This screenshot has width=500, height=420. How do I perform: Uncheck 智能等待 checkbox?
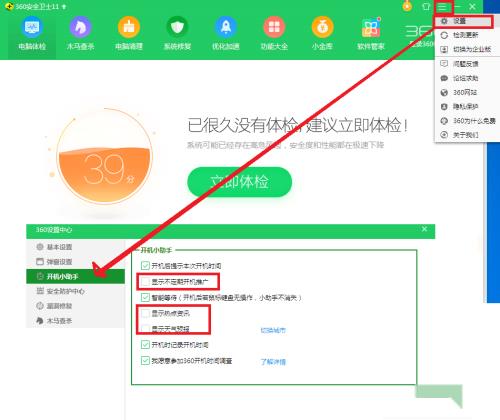tap(145, 297)
